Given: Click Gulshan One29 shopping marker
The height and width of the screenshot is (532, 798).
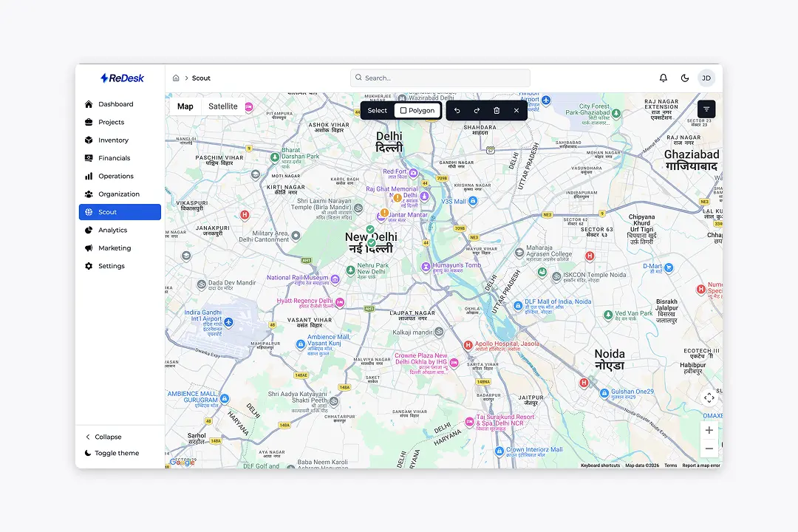Looking at the screenshot, I should (x=604, y=393).
